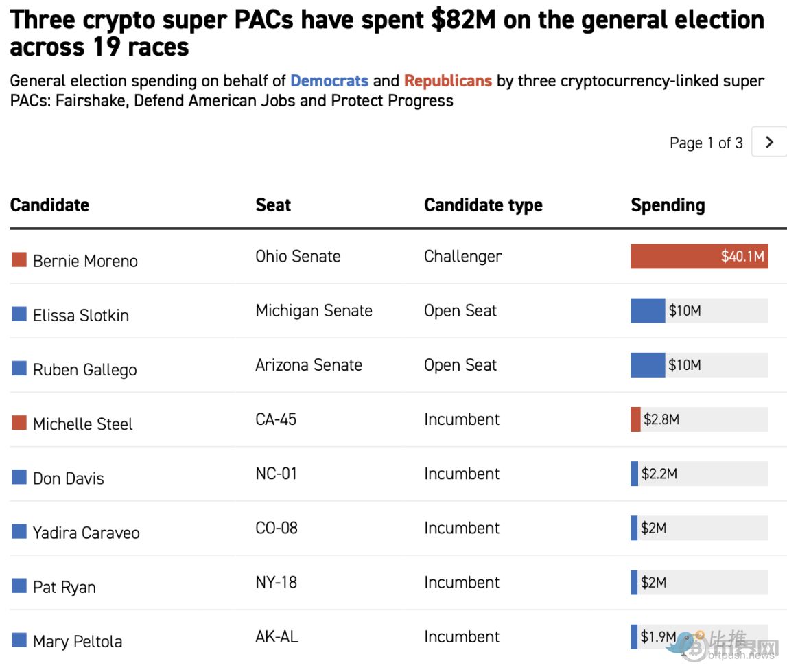Click the Page 1 of 3 indicator

706,143
